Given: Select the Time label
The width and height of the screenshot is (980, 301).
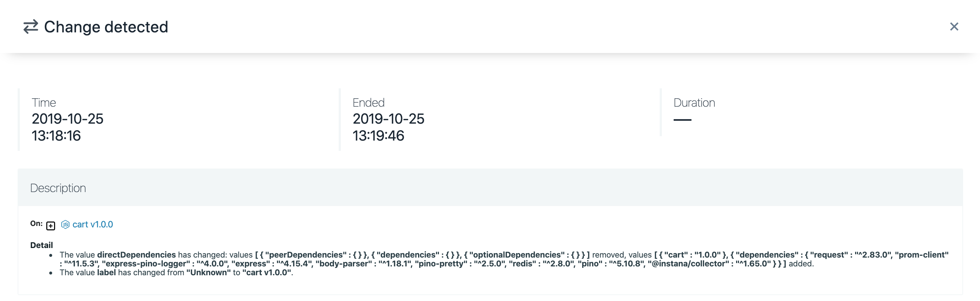Looking at the screenshot, I should [x=44, y=103].
